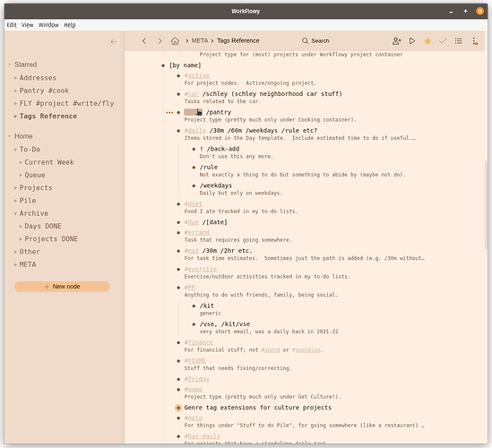Viewport: 492px width, 448px height.
Task: Follow the #FIXME tag link
Action: [194, 361]
